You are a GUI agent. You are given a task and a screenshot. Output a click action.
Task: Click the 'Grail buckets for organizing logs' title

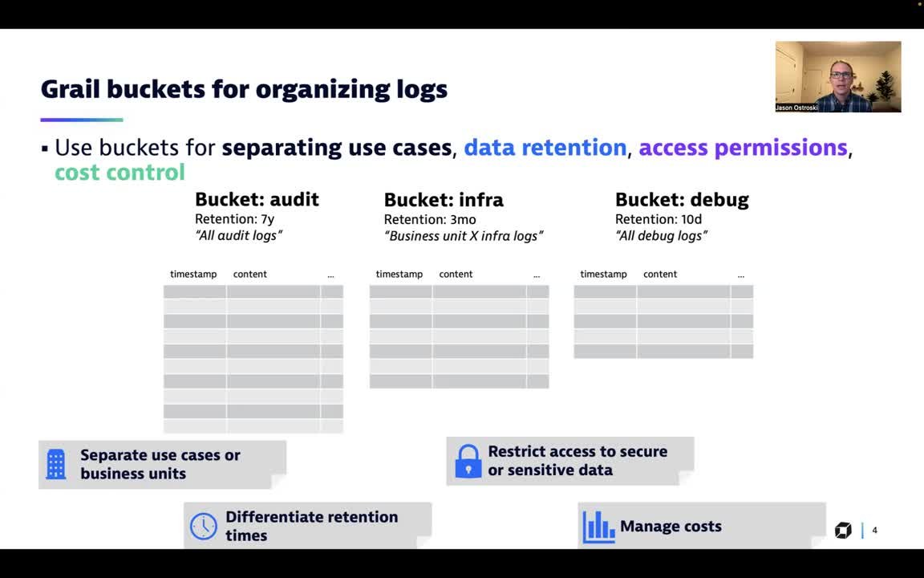[x=244, y=89]
